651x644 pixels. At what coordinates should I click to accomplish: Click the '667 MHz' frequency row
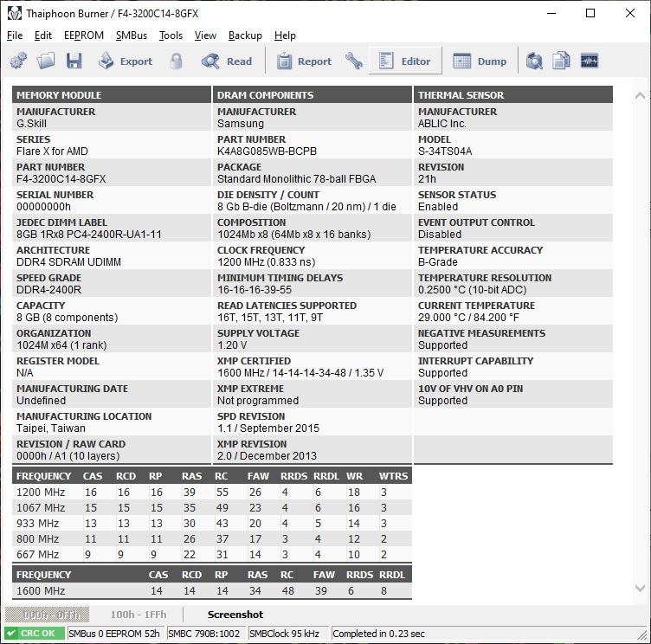pos(212,554)
